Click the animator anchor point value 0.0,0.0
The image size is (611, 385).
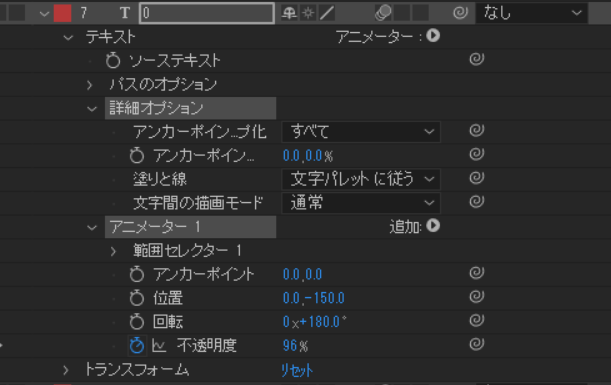click(x=302, y=274)
